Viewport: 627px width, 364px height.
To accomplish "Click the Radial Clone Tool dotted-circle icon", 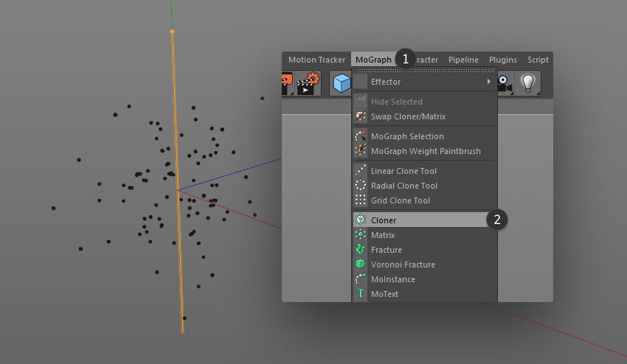I will (x=360, y=186).
